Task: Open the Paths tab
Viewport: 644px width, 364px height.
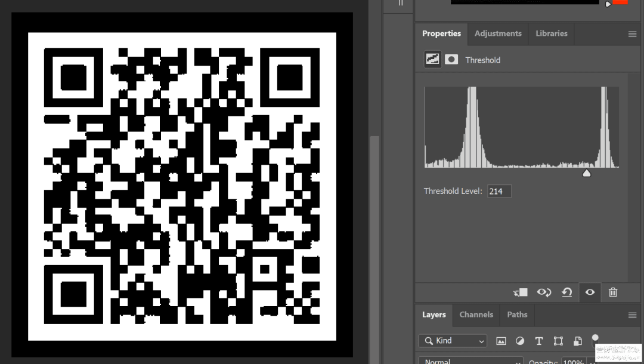Action: coord(517,314)
